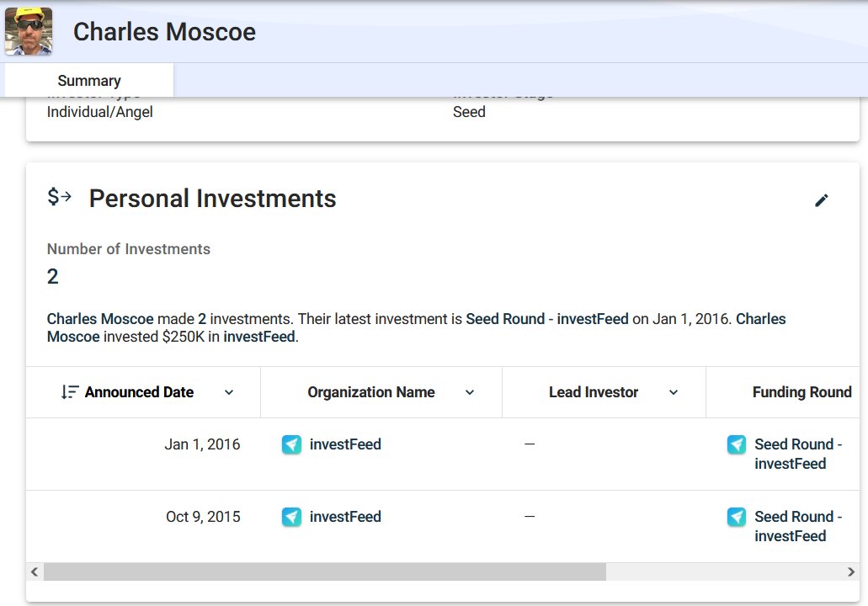The height and width of the screenshot is (606, 868).
Task: Open the Seed Round - investFeed link in the Jan 1, 2016 row
Action: pyautogui.click(x=798, y=454)
